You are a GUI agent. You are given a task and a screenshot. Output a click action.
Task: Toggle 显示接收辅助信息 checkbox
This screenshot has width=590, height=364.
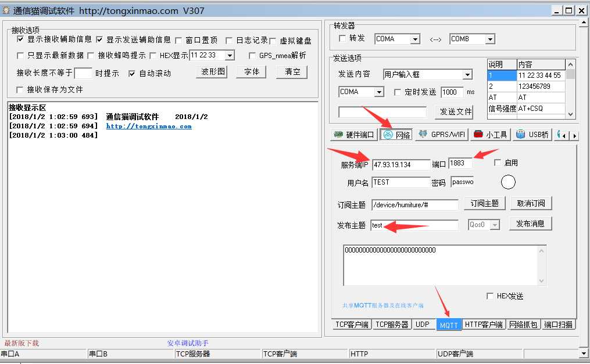tap(20, 39)
